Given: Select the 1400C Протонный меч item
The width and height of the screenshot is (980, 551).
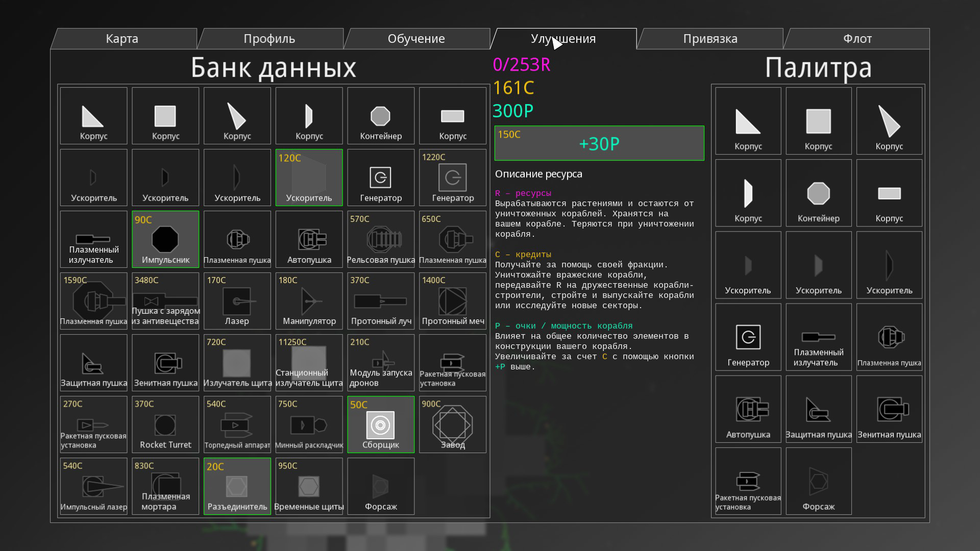Looking at the screenshot, I should 452,301.
